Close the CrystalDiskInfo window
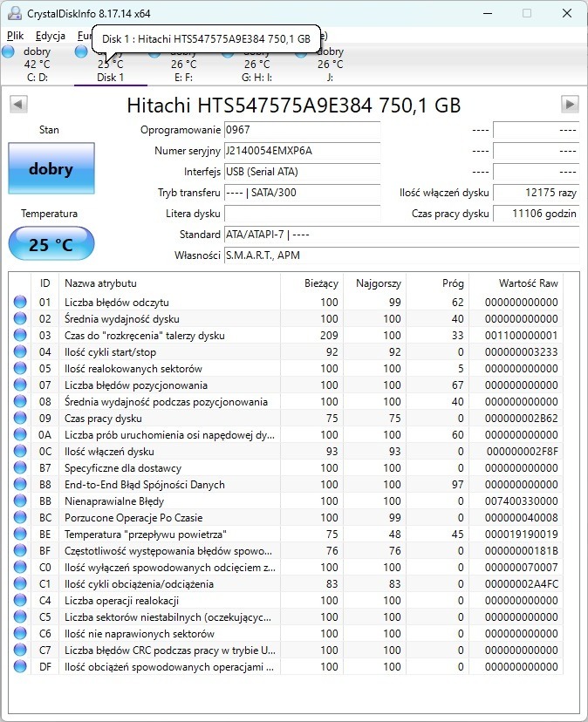Screen dimensions: 588x722 click(567, 13)
